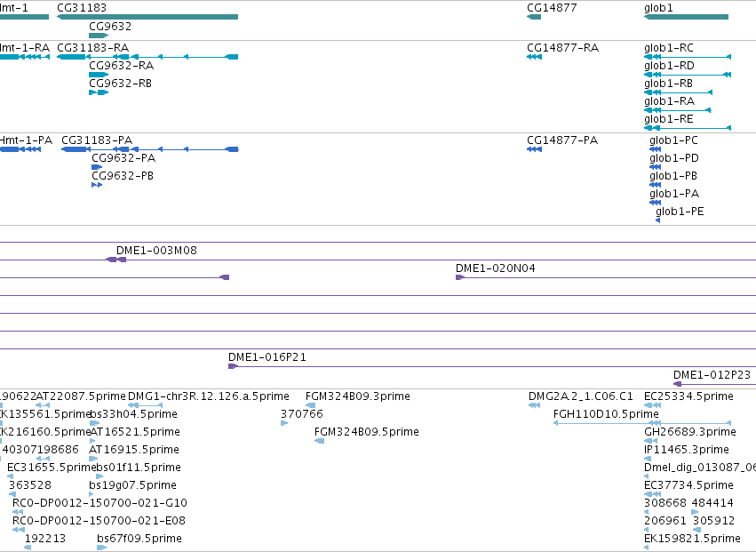Select feature 192213
The image size is (756, 552).
tap(28, 548)
